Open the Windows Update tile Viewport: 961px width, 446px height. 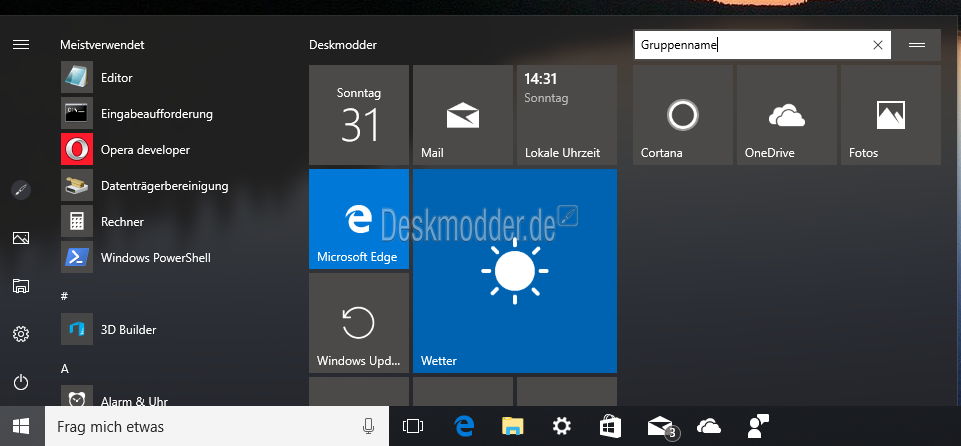pyautogui.click(x=359, y=323)
